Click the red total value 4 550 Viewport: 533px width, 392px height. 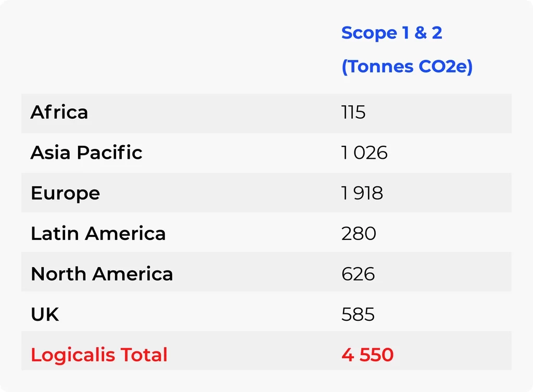click(367, 355)
